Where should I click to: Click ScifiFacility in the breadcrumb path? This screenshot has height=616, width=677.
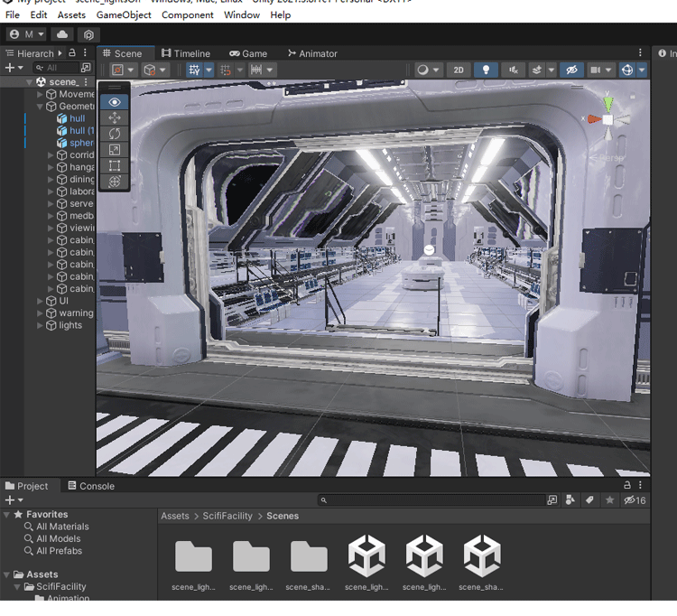pyautogui.click(x=227, y=516)
